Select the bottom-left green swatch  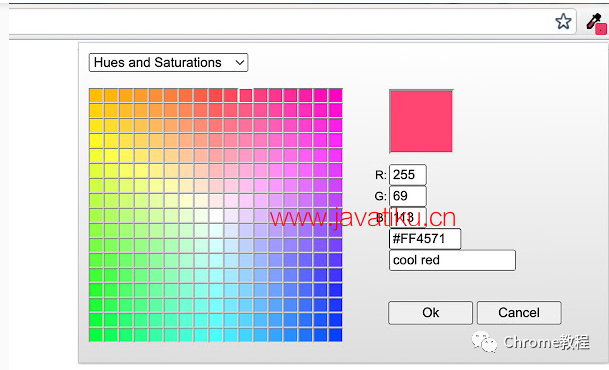click(x=96, y=335)
